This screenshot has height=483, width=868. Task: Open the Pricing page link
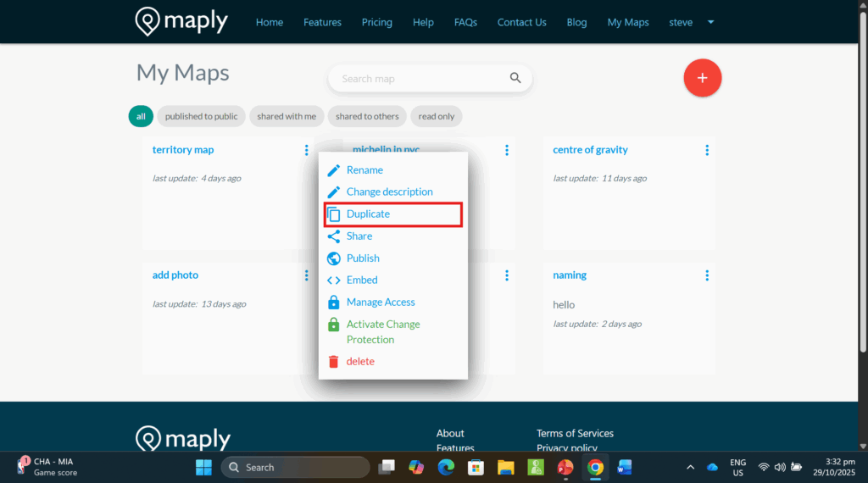(376, 22)
